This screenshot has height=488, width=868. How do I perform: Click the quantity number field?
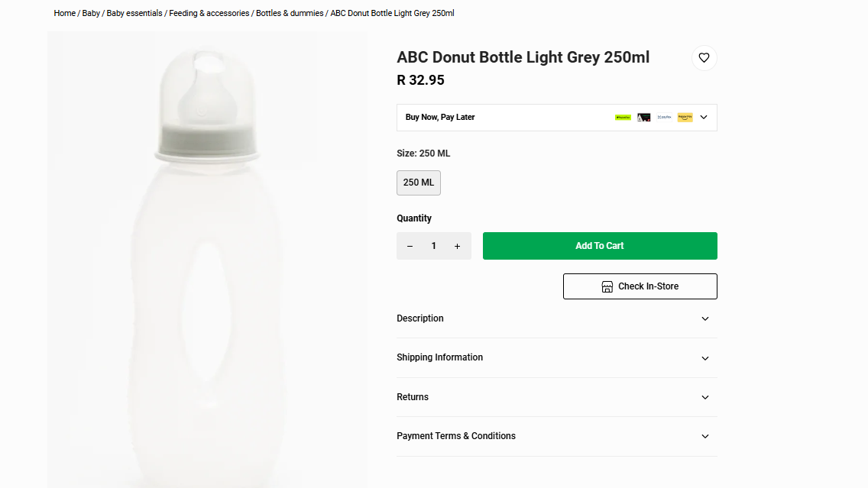[433, 246]
